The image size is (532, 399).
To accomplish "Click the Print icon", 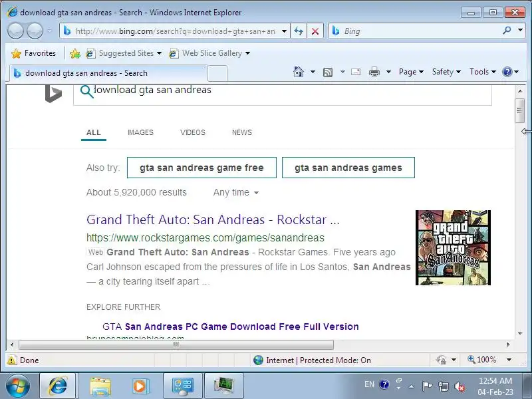I will [374, 72].
